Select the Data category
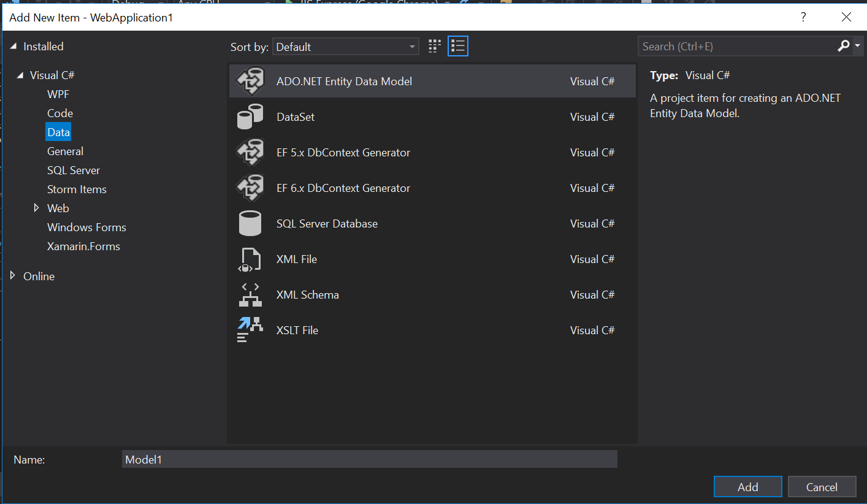Viewport: 867px width, 504px height. (x=58, y=132)
